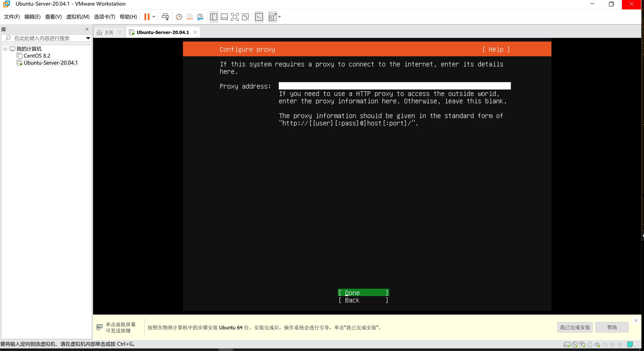
Task: Click the library search input field
Action: coord(43,38)
